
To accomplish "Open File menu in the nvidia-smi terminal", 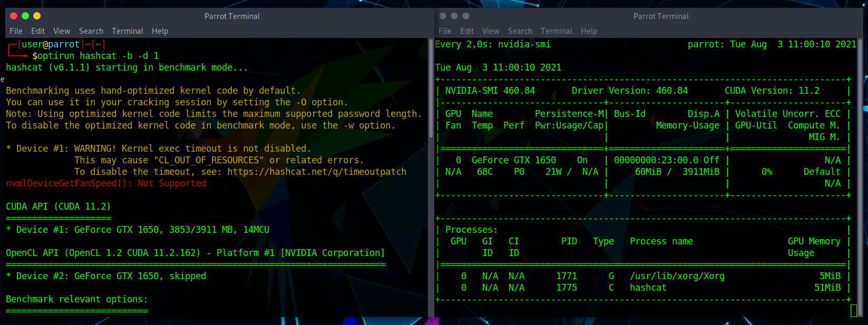I will (x=445, y=31).
